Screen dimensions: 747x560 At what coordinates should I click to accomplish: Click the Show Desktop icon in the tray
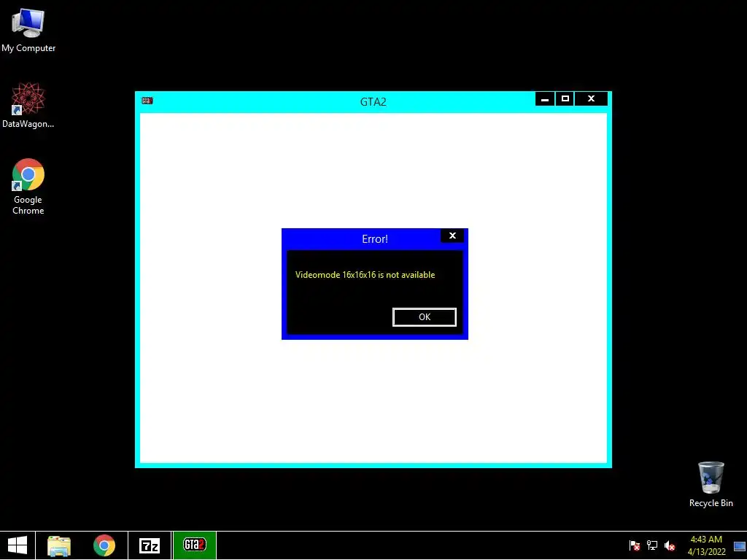point(740,546)
